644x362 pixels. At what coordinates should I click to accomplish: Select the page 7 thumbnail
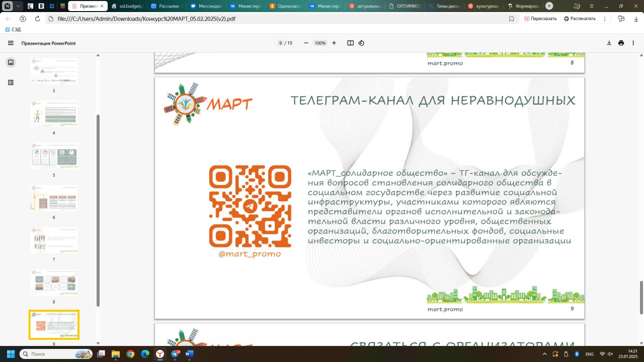point(54,240)
